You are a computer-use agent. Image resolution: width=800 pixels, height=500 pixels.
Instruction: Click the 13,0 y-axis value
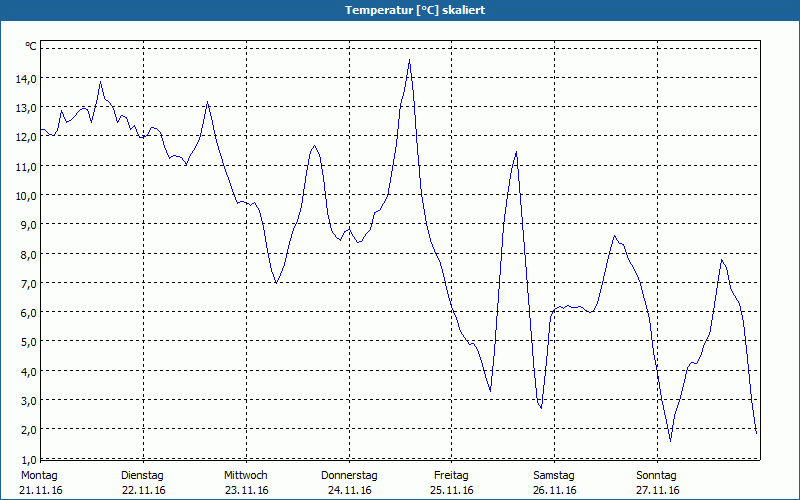click(x=26, y=108)
